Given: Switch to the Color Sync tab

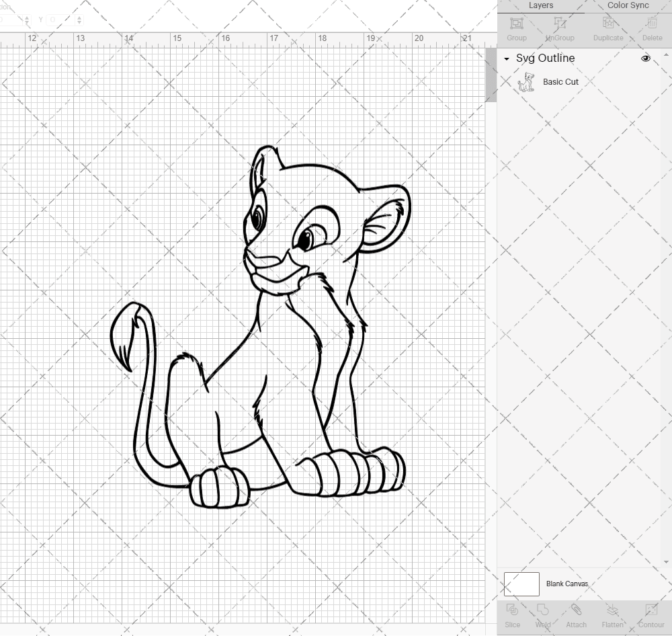Looking at the screenshot, I should [x=628, y=5].
